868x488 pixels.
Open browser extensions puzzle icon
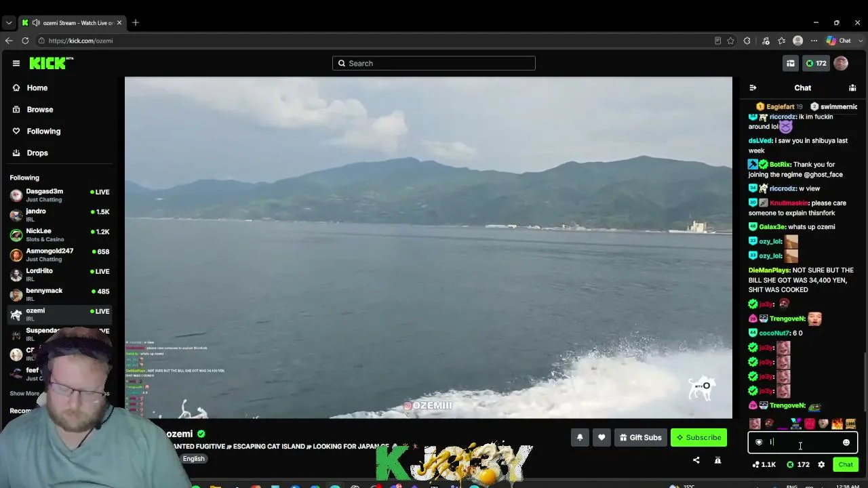(747, 41)
